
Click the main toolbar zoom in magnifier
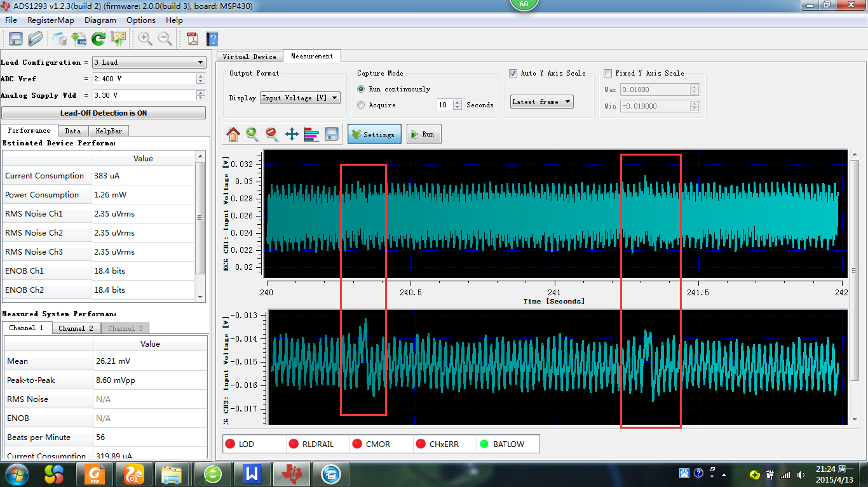click(x=146, y=39)
